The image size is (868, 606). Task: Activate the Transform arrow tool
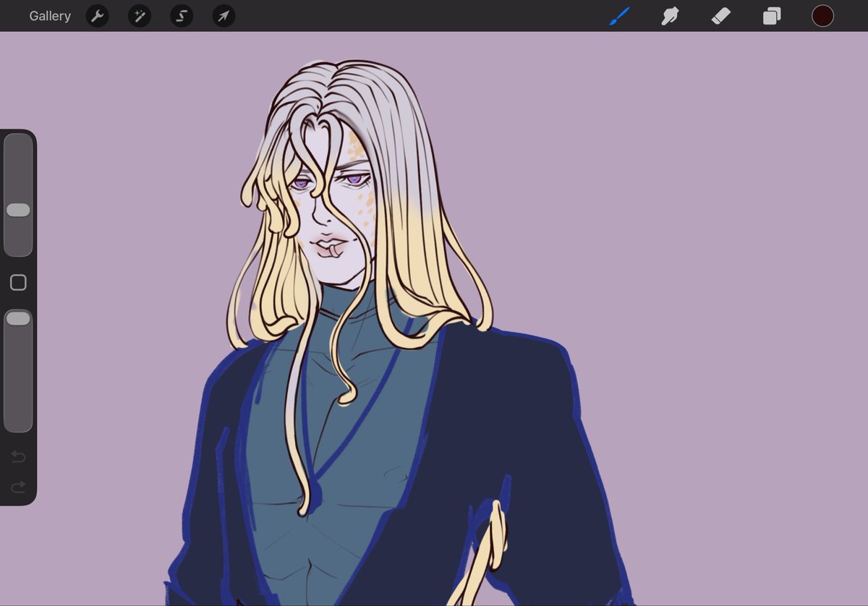click(x=224, y=16)
